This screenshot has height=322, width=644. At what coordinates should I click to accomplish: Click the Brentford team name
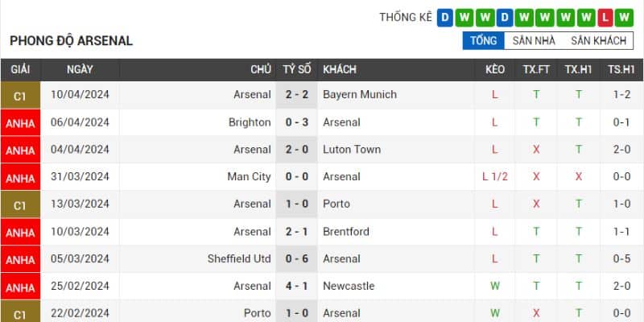(346, 231)
